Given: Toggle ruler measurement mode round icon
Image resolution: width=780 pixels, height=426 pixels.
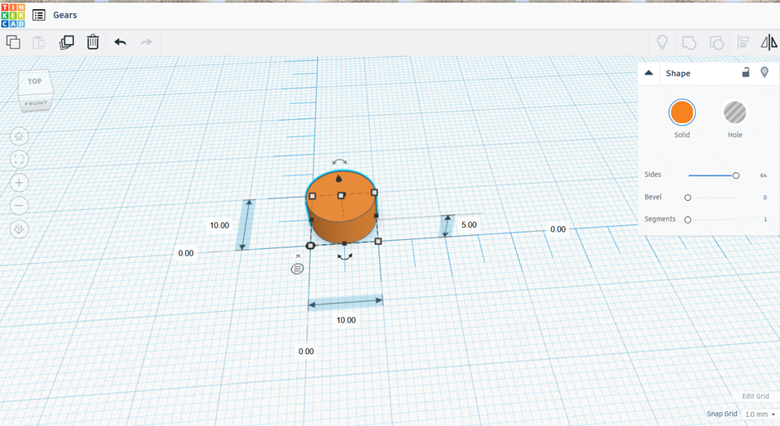Looking at the screenshot, I should point(297,269).
